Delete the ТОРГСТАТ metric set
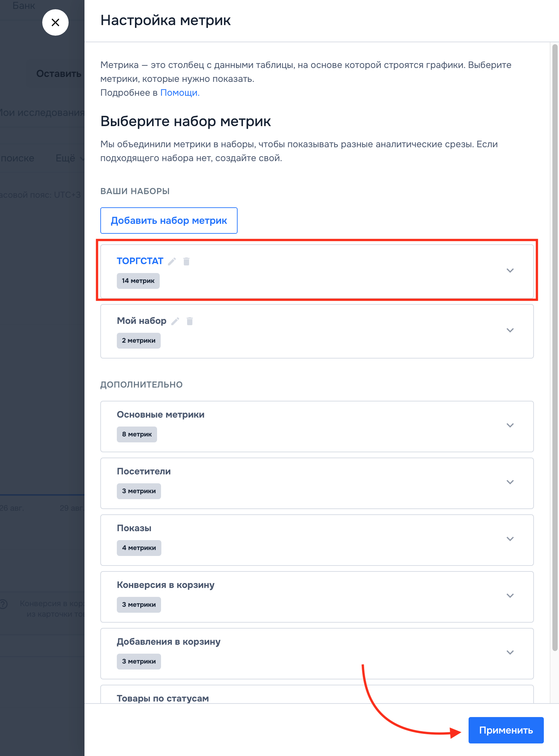The width and height of the screenshot is (559, 756). [186, 261]
